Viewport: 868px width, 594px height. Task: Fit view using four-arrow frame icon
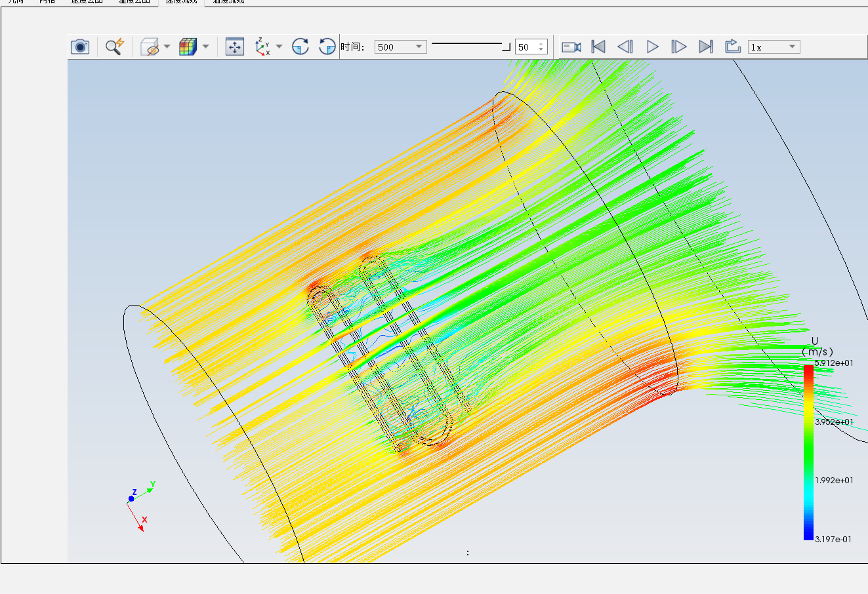coord(235,47)
